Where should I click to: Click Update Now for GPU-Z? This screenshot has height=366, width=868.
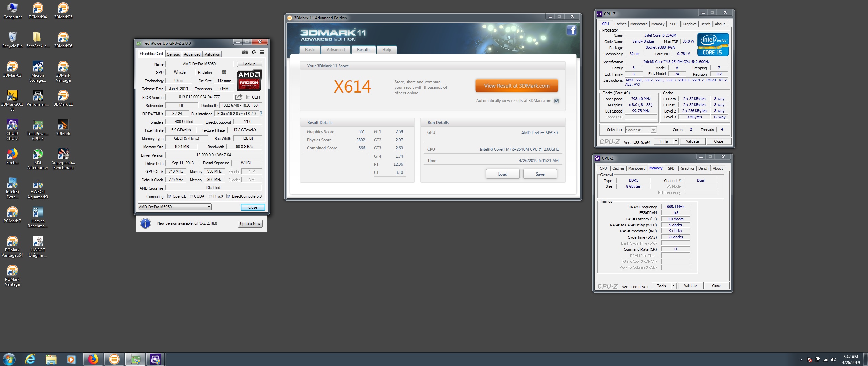pos(250,224)
